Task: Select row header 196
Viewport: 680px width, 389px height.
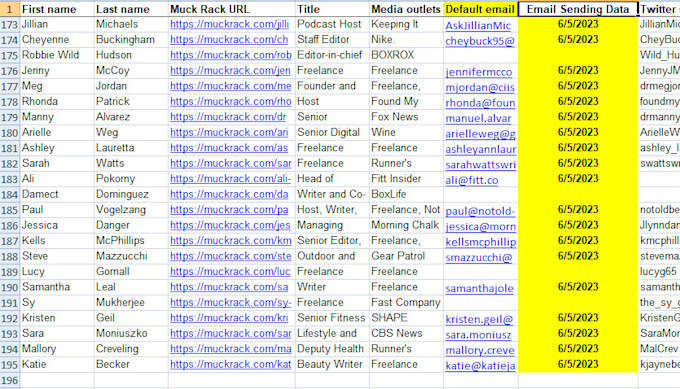Action: click(x=10, y=380)
